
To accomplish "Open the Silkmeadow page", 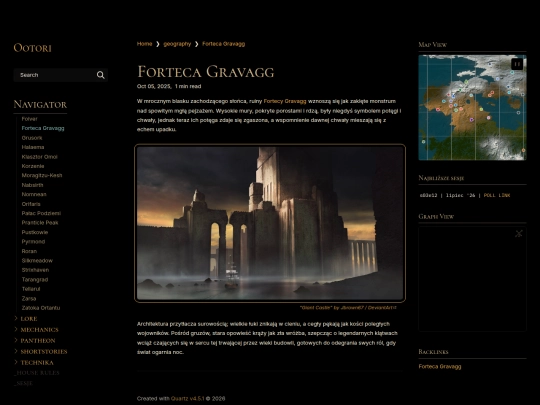I will pyautogui.click(x=37, y=260).
